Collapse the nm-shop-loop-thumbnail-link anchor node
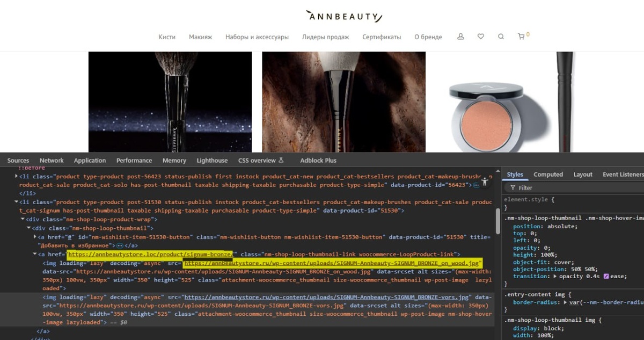Screen dimensions: 644x340 [35, 254]
